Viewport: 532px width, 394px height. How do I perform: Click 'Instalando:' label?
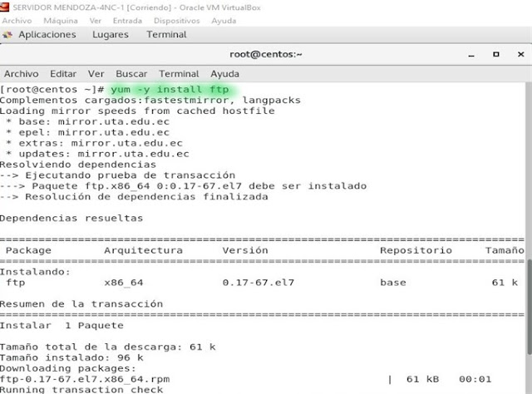click(x=35, y=272)
